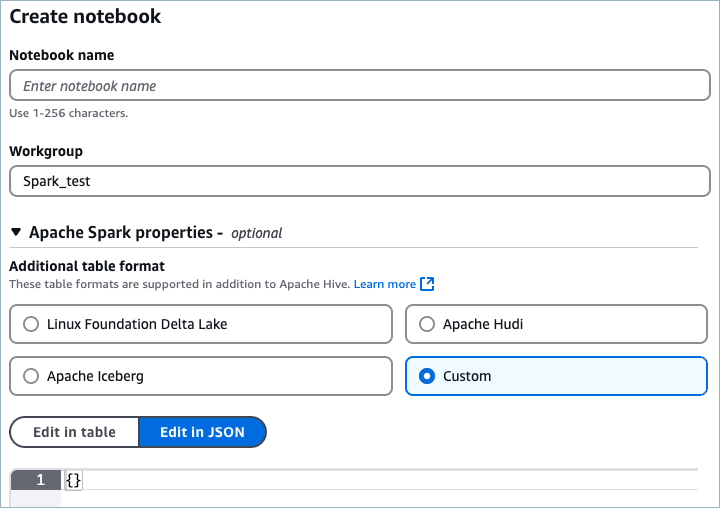Viewport: 720px width, 508px height.
Task: Click the Workgroup field label
Action: click(46, 151)
